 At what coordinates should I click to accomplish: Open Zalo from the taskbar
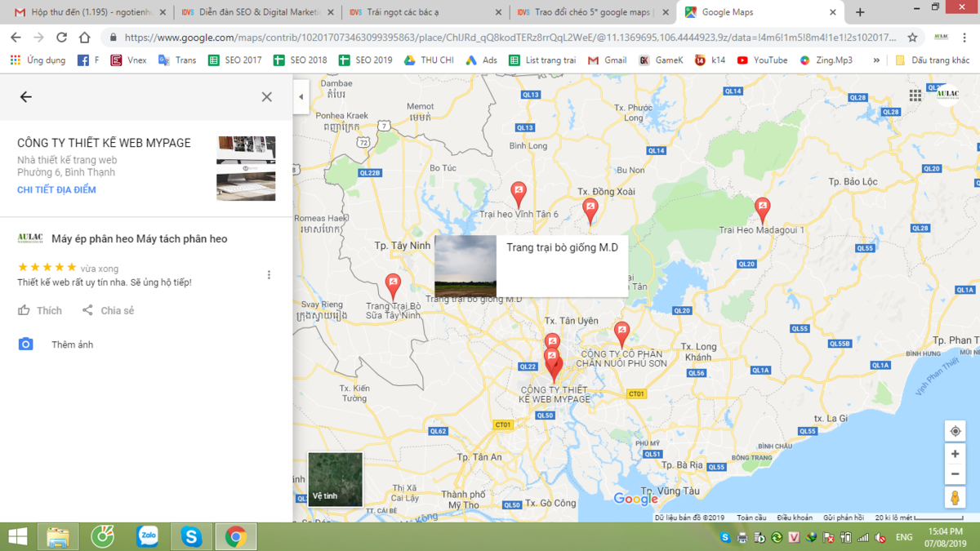pos(147,536)
